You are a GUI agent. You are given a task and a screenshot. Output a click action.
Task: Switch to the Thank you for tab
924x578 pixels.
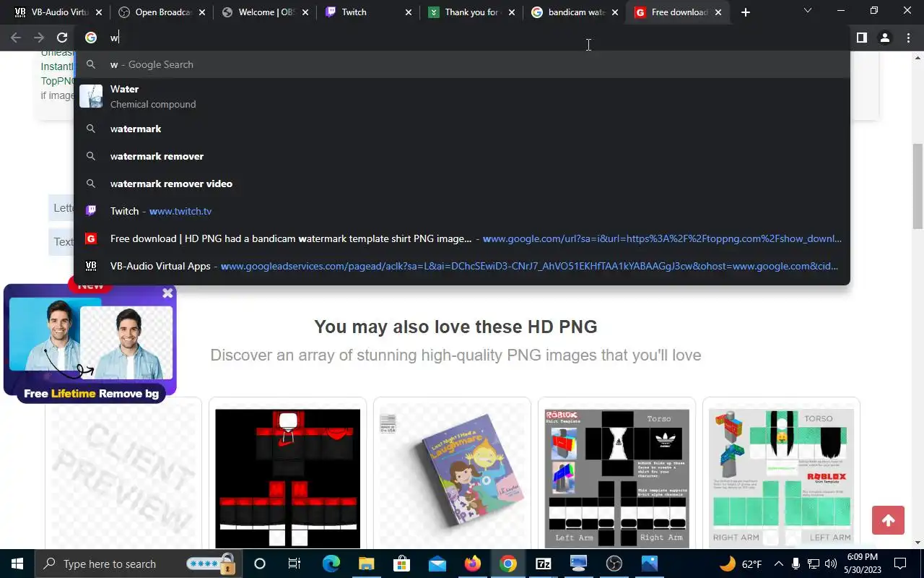click(473, 12)
